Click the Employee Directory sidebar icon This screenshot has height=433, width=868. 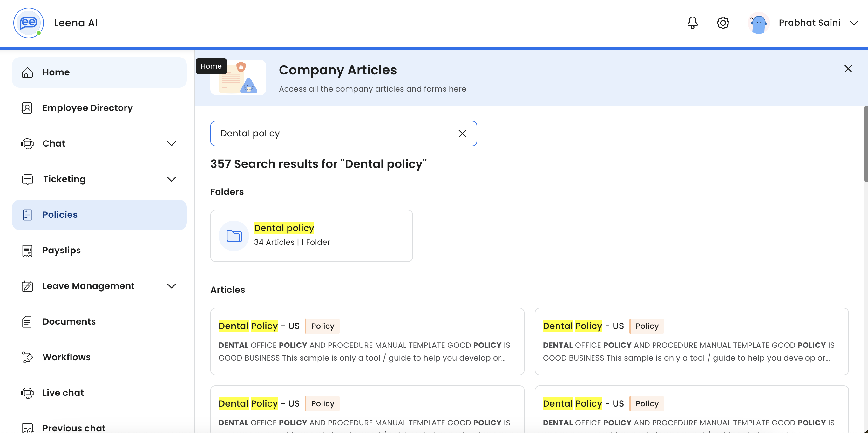click(27, 108)
